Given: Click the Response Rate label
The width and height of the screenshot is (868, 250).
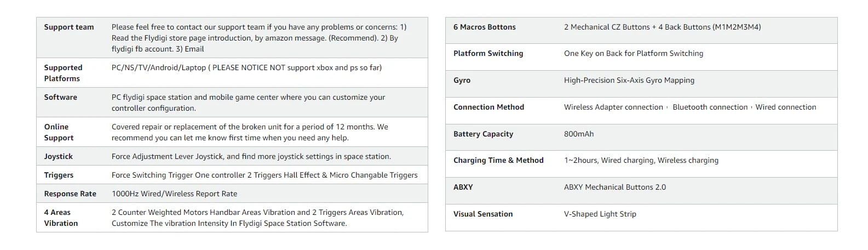Looking at the screenshot, I should 70,194.
